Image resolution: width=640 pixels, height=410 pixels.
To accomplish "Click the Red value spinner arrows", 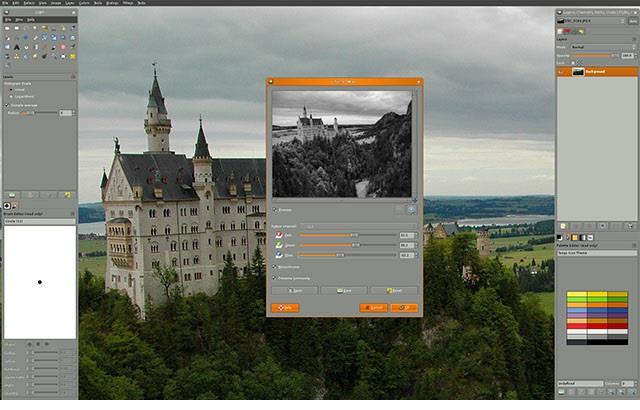I will [x=416, y=235].
